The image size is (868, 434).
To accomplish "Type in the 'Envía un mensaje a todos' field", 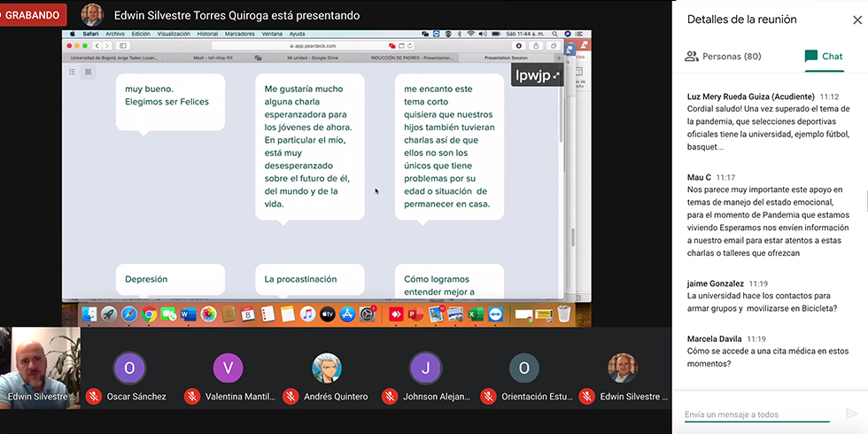I will tap(757, 414).
